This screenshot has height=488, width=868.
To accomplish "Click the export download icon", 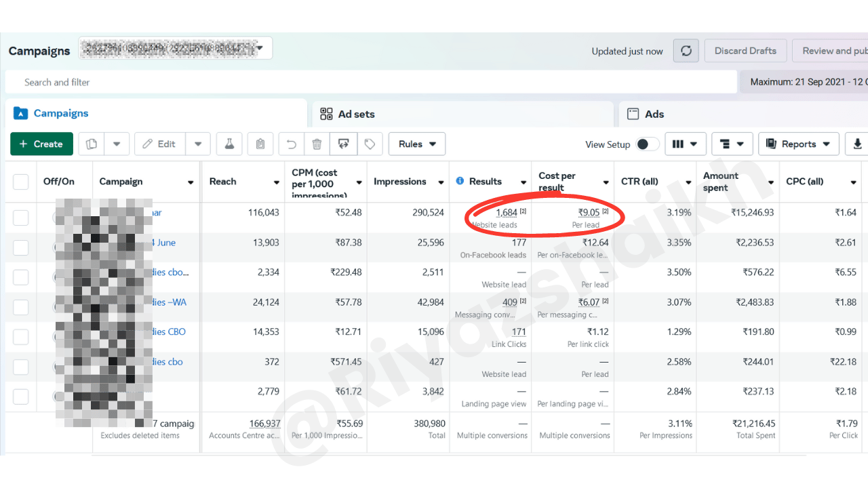I will (857, 144).
